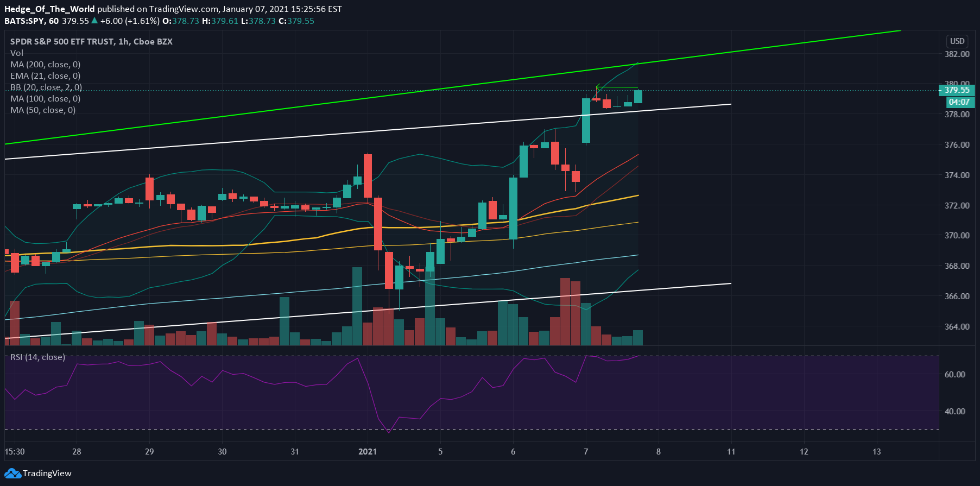This screenshot has width=980, height=486.
Task: Click the Vol indicator label
Action: click(17, 53)
